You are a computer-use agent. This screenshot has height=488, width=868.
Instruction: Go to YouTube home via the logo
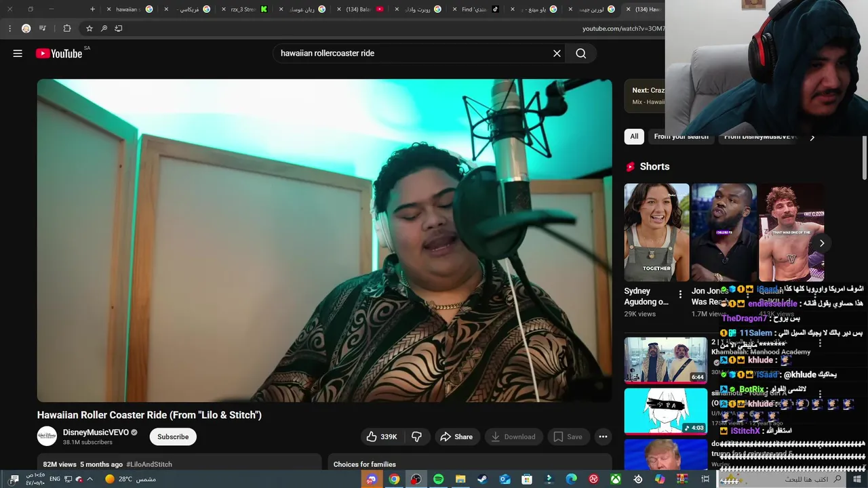(x=59, y=54)
